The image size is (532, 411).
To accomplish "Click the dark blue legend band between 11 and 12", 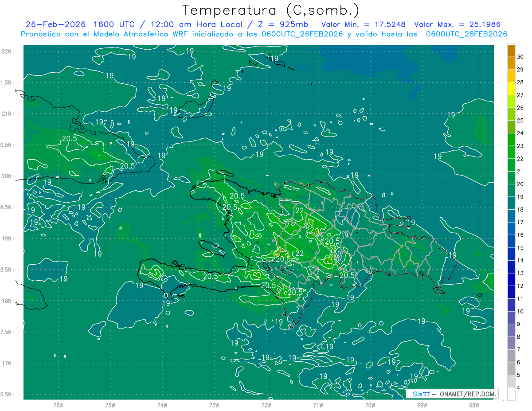I will click(511, 292).
